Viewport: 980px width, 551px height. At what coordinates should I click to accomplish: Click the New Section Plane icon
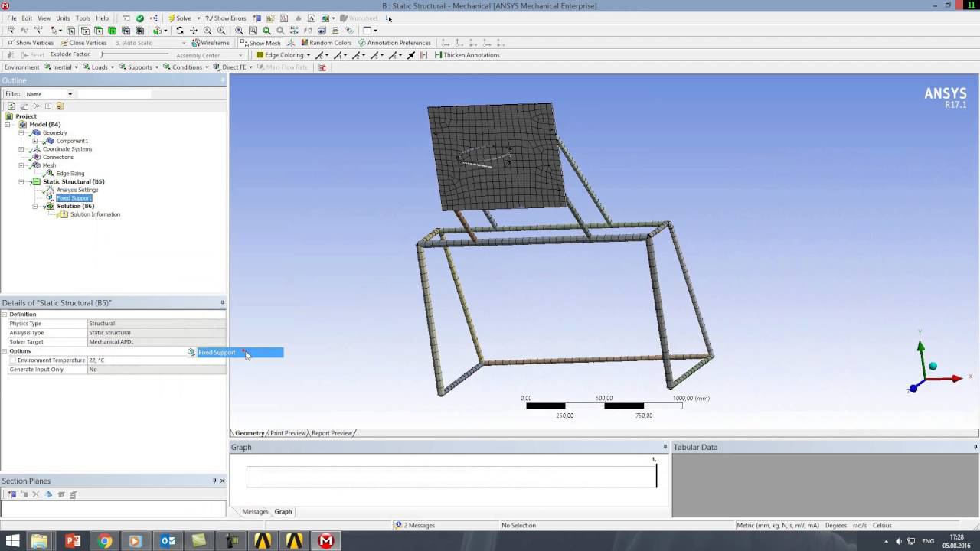(x=11, y=494)
